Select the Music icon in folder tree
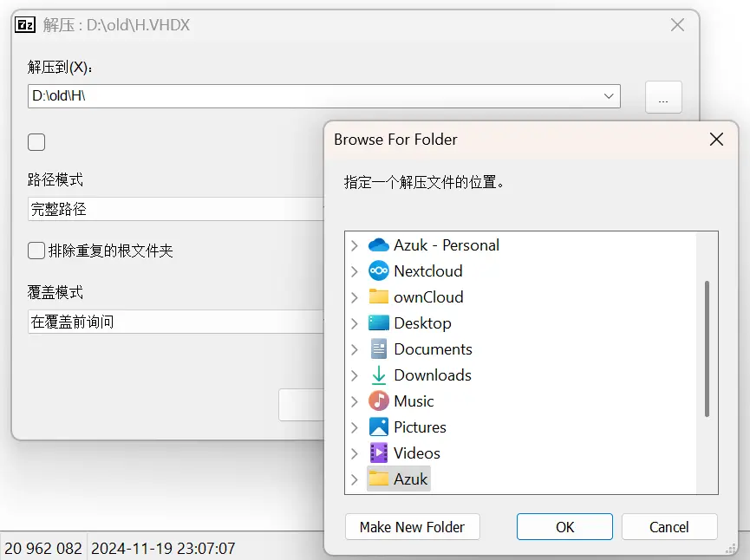This screenshot has height=560, width=750. (379, 401)
